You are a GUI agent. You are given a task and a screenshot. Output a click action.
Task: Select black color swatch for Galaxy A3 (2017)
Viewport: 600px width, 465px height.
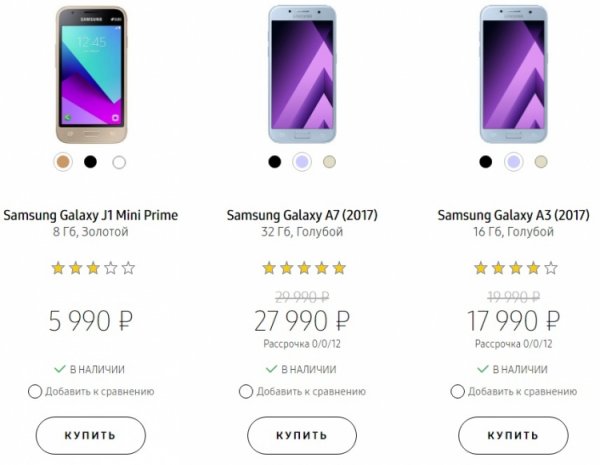(x=485, y=161)
